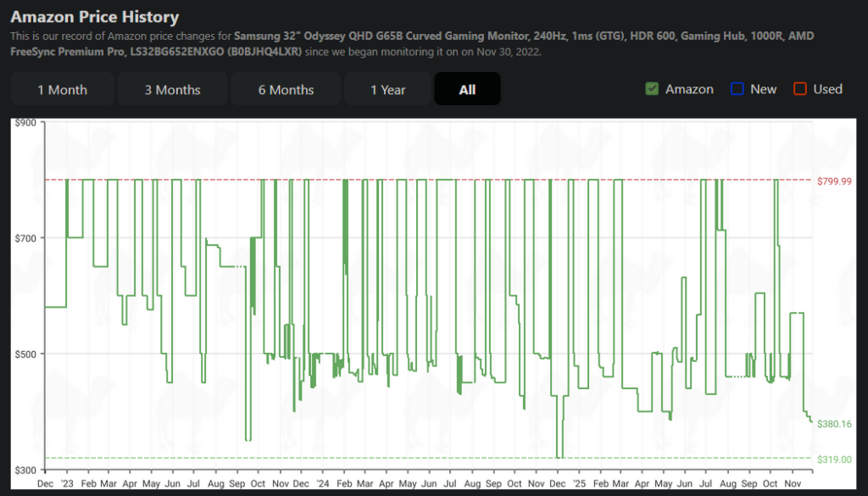Click the $700 y-axis label
The height and width of the screenshot is (496, 868).
27,238
